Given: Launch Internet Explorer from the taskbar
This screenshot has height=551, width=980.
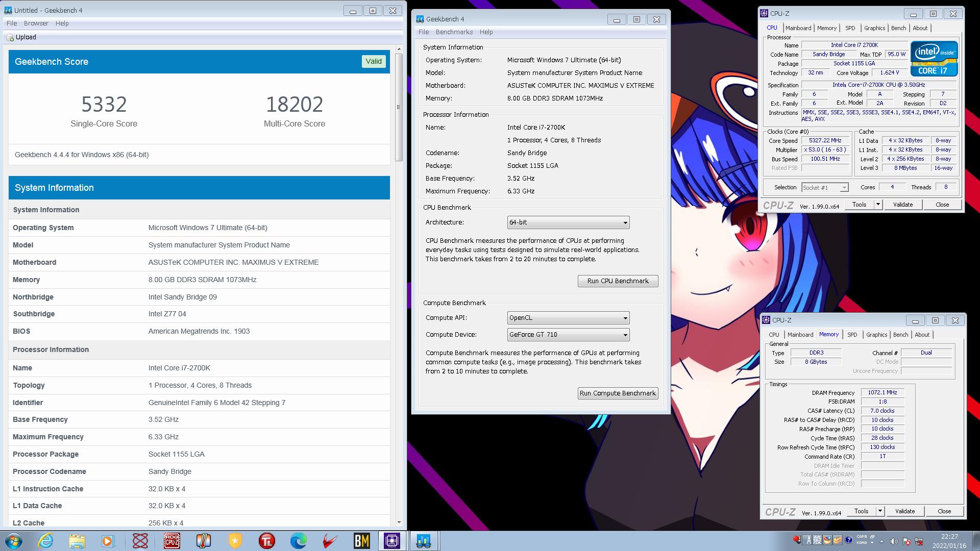Looking at the screenshot, I should [x=46, y=541].
